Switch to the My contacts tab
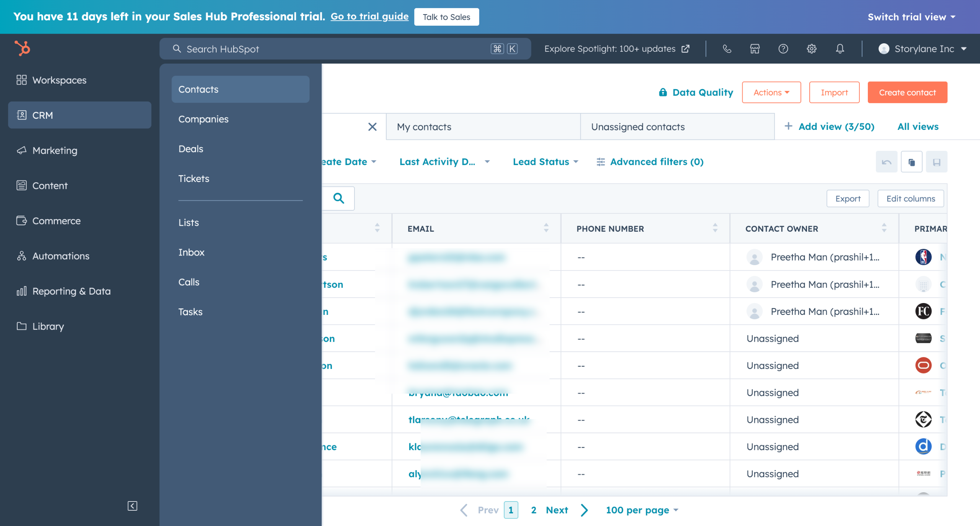 point(483,127)
